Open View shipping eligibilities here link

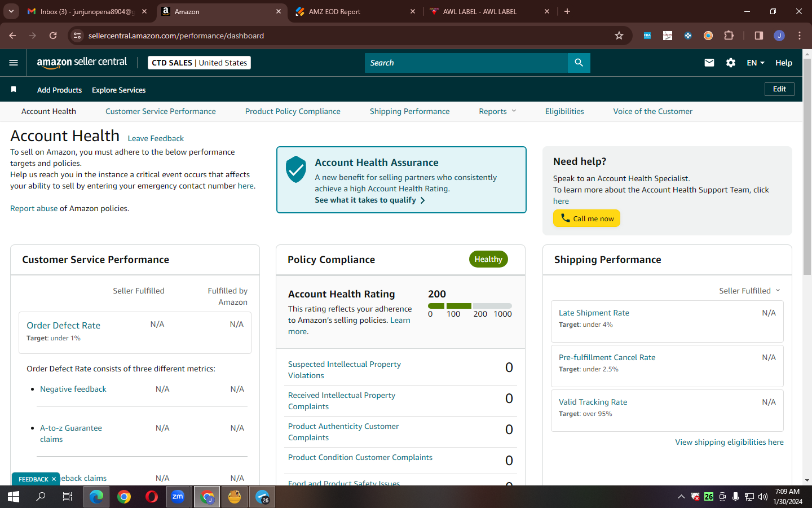(729, 442)
